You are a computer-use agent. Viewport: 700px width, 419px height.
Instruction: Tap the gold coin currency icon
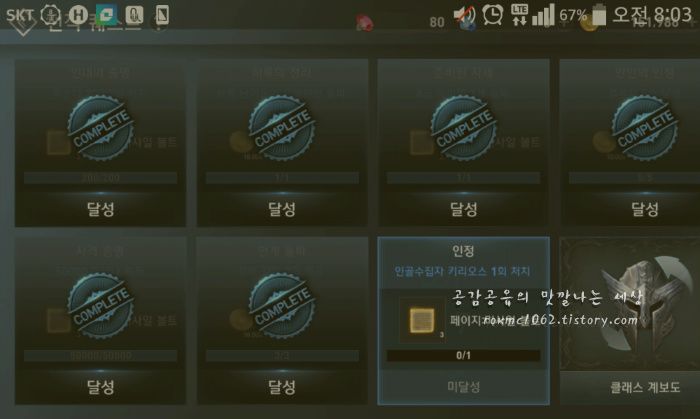pyautogui.click(x=588, y=23)
